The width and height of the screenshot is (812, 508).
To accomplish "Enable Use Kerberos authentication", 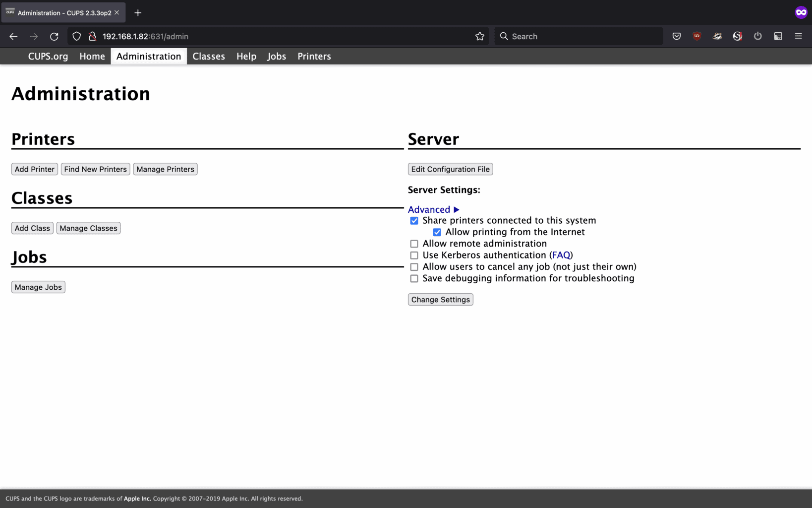I will [414, 255].
